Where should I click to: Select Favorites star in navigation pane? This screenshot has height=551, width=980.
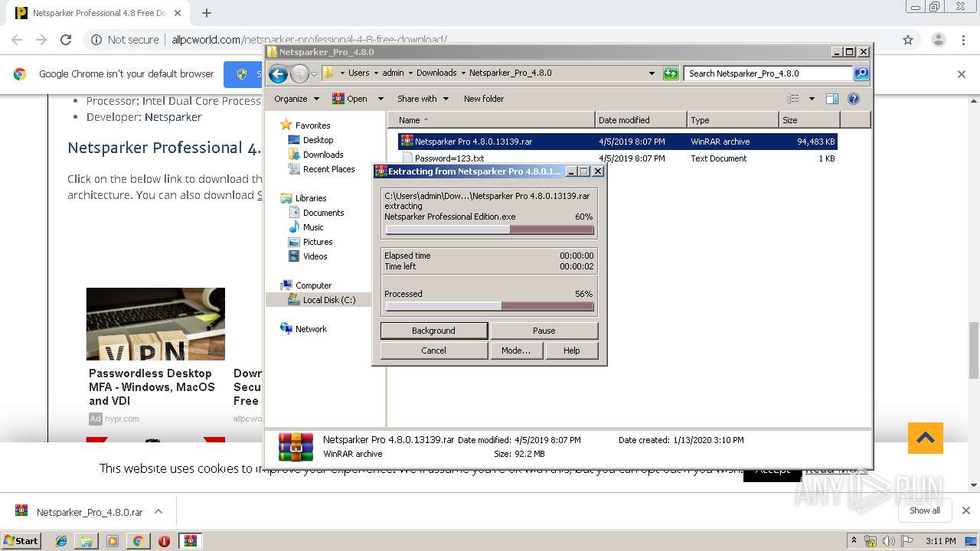pos(286,125)
